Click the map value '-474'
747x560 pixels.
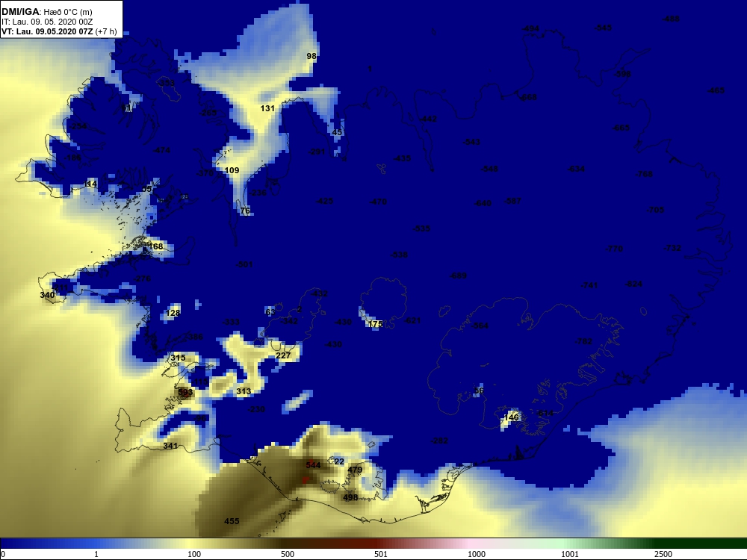[x=161, y=151]
